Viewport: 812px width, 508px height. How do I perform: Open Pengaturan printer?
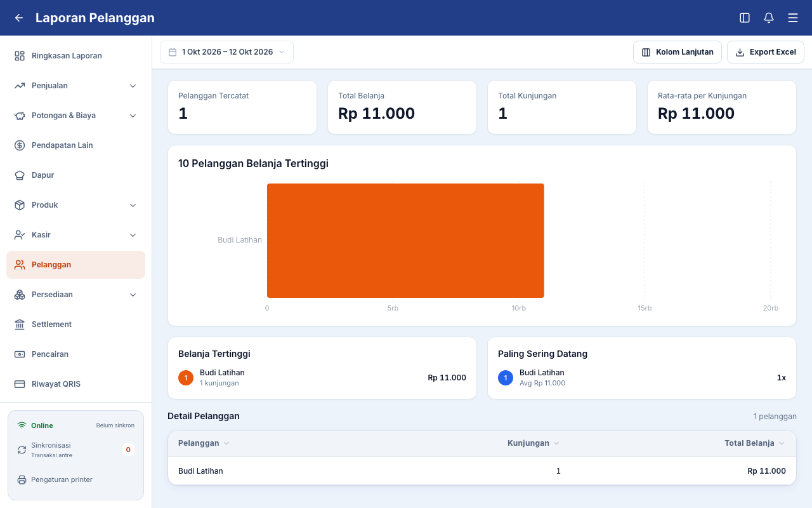tap(75, 479)
